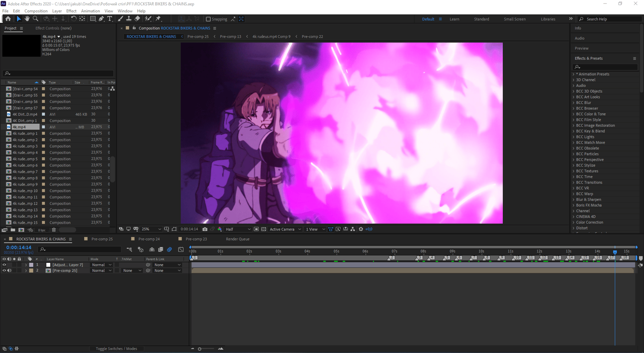Open the 25% magnification dropdown
Screen dimensions: 644x353
(x=151, y=229)
